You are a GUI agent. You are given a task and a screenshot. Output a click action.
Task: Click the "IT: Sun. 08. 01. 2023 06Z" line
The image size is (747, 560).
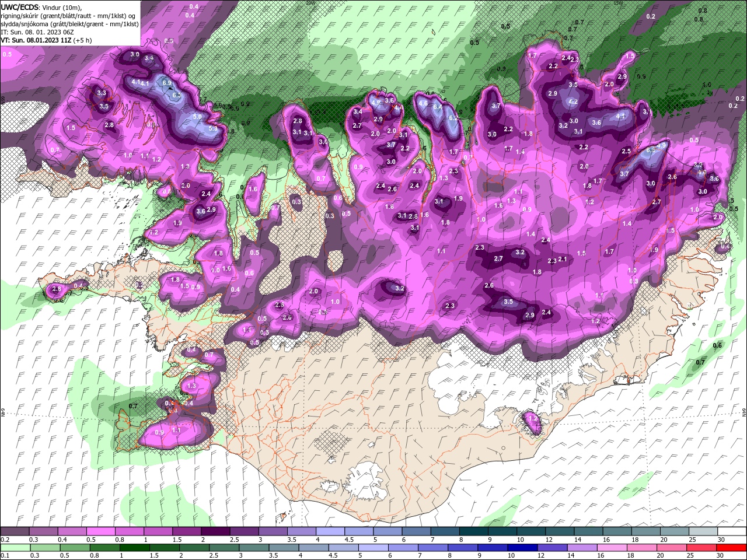[37, 32]
